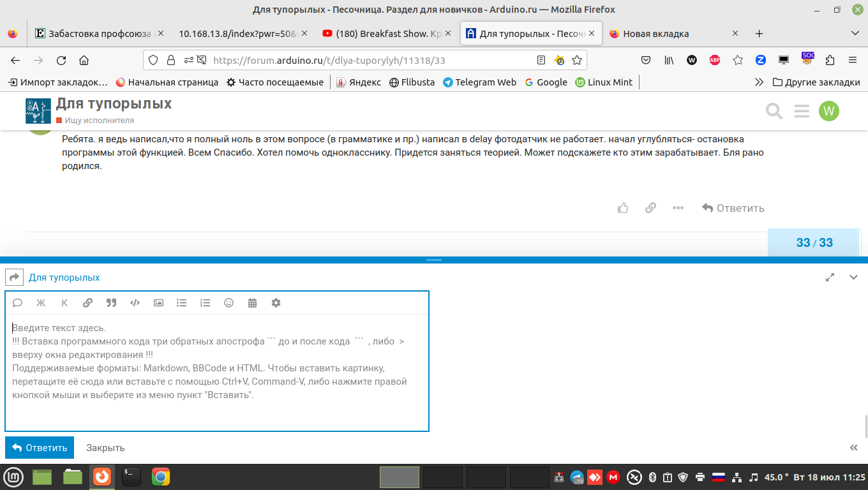
Task: Bookmark this page with the star
Action: [x=577, y=60]
